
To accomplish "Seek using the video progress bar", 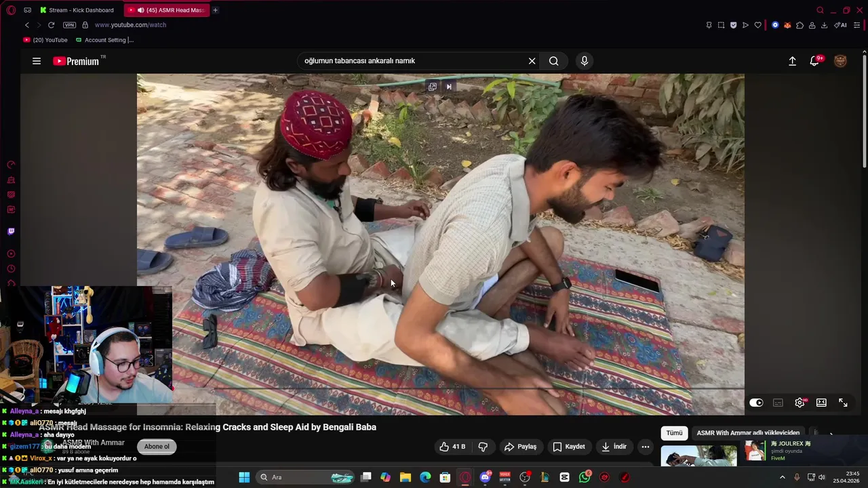I will tap(441, 388).
